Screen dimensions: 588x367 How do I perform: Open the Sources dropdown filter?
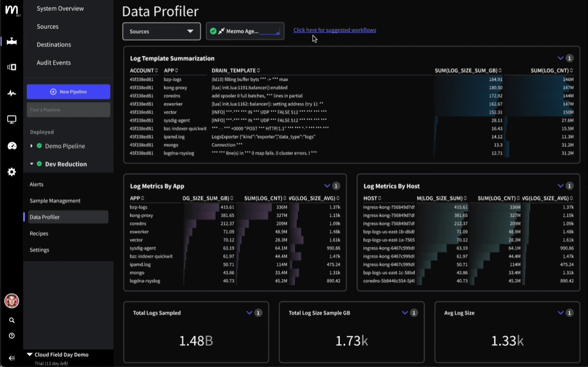(x=161, y=31)
